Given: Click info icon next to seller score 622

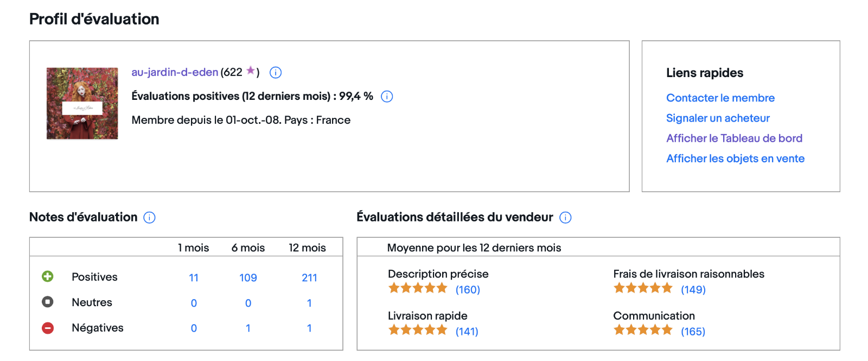Looking at the screenshot, I should [276, 72].
